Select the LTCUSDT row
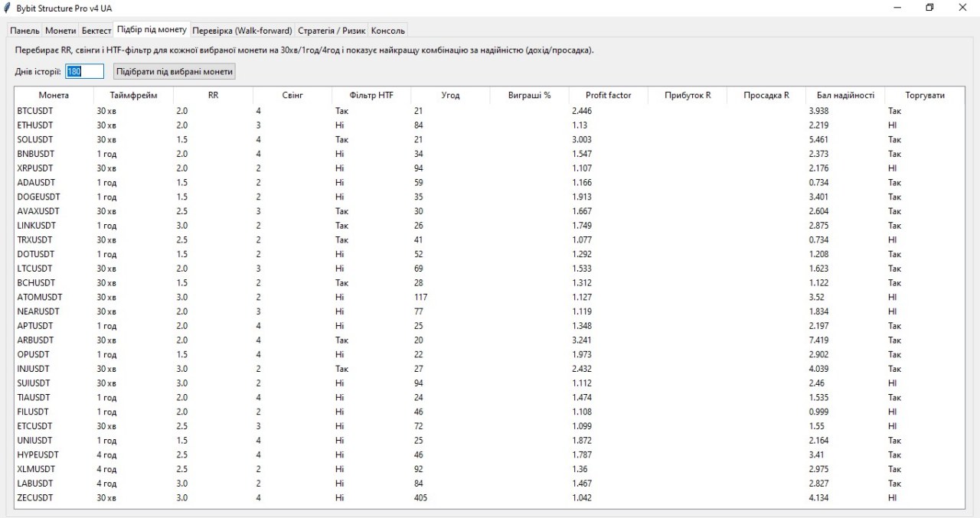This screenshot has width=980, height=518. click(x=489, y=269)
